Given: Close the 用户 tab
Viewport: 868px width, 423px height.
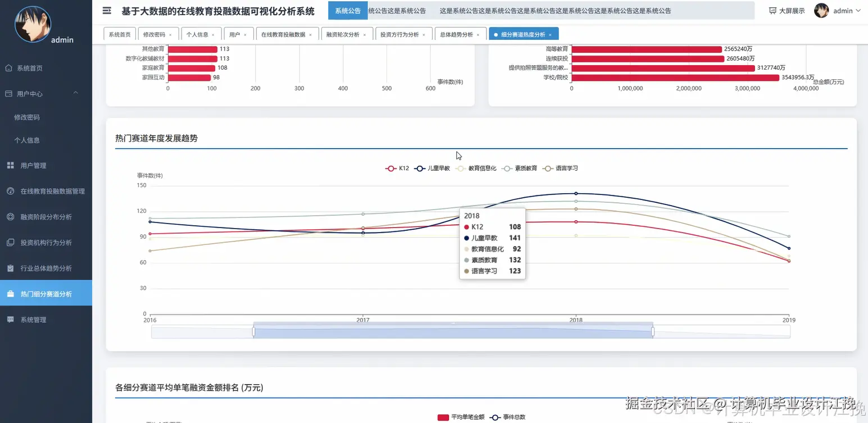Looking at the screenshot, I should [245, 35].
